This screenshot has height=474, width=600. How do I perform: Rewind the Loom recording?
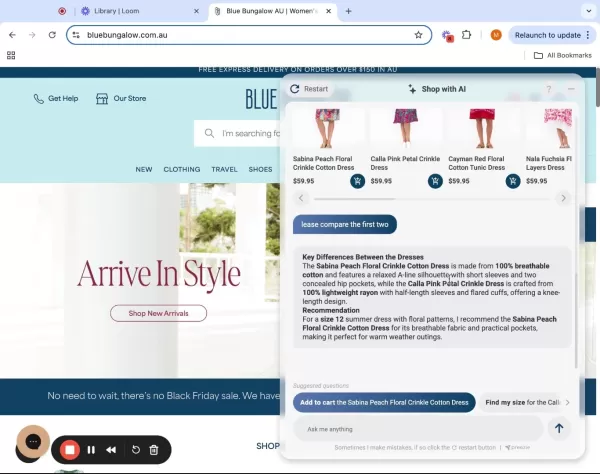tap(111, 450)
